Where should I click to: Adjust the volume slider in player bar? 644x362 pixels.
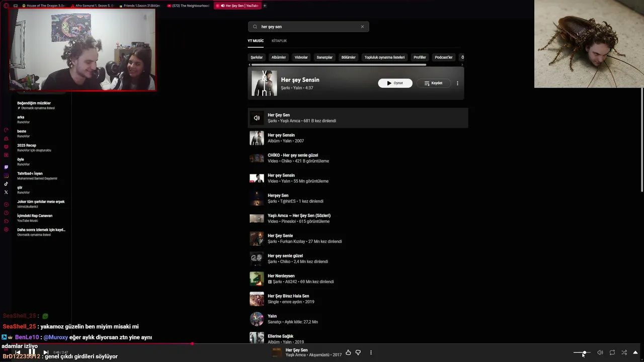click(583, 352)
